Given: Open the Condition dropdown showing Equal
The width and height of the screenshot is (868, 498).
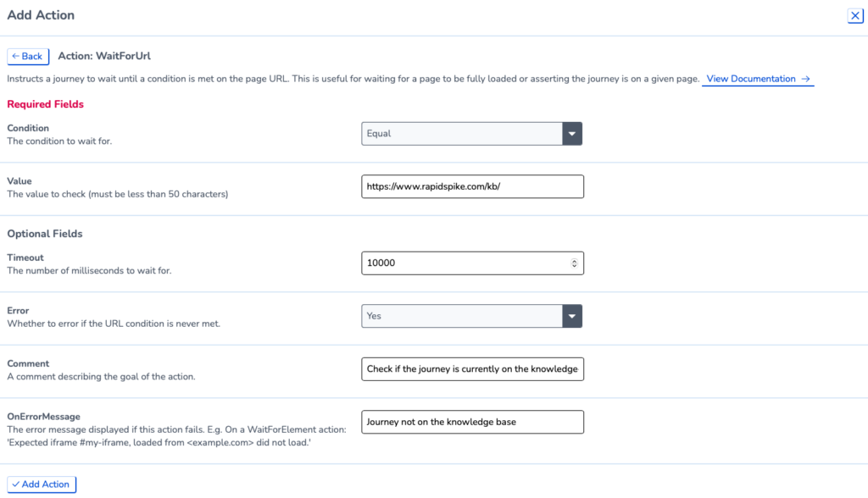Looking at the screenshot, I should 471,133.
